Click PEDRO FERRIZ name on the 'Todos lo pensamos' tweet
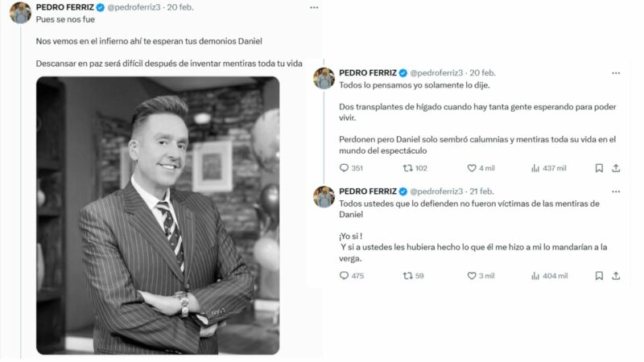 point(368,72)
